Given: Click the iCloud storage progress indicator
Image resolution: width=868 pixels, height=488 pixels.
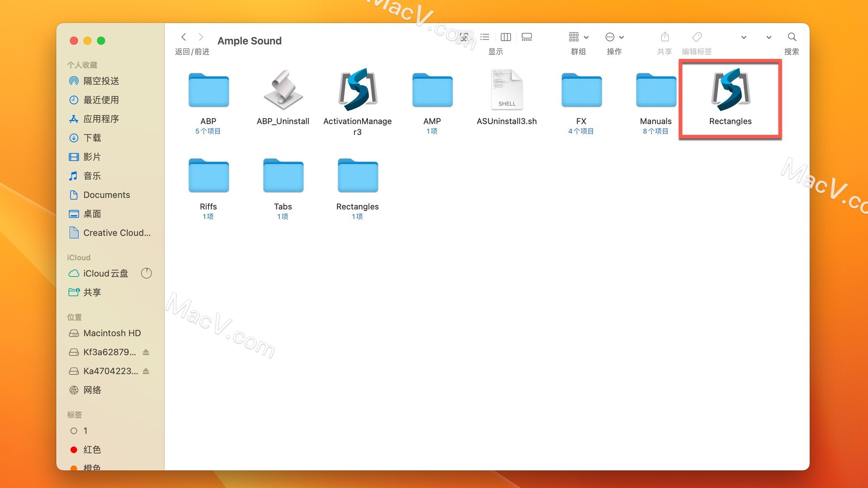Looking at the screenshot, I should coord(146,273).
